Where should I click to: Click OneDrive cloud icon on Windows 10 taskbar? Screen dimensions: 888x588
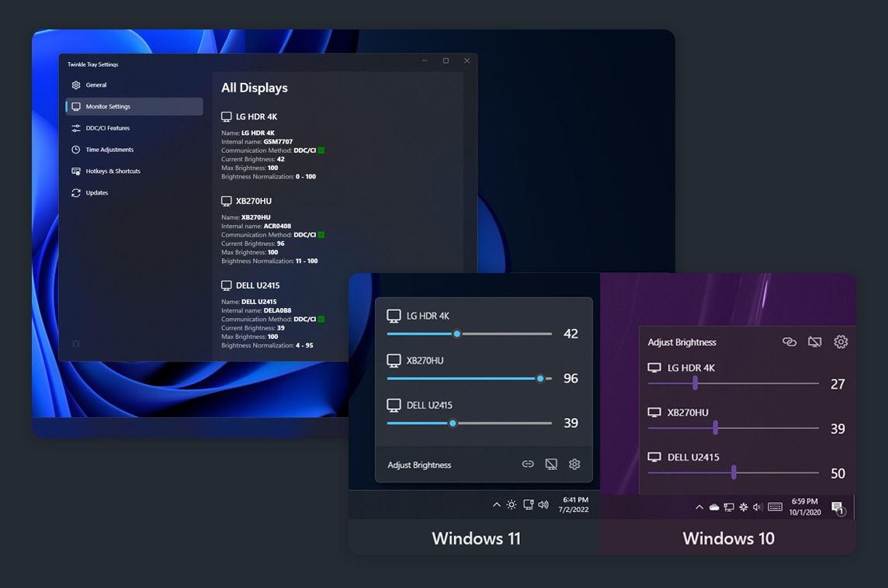pos(714,507)
